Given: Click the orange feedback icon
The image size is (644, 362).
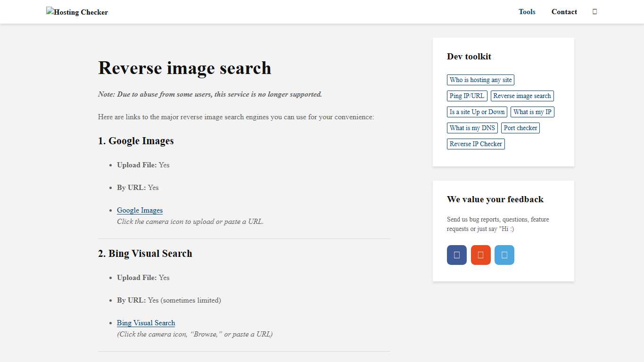Looking at the screenshot, I should click(x=480, y=255).
